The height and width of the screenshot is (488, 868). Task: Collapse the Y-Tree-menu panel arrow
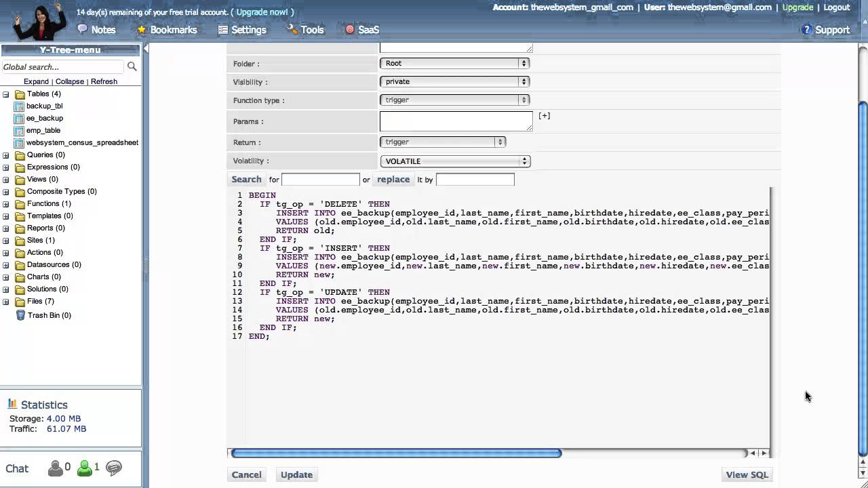(145, 49)
